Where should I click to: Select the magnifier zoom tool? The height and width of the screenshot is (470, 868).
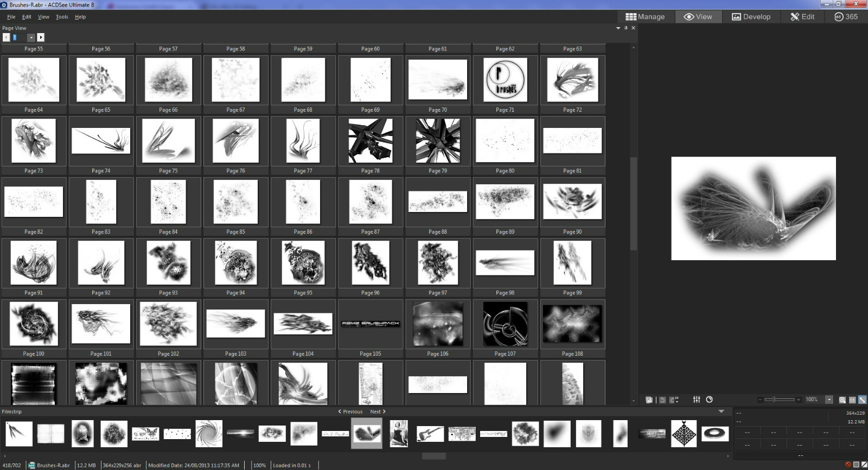(x=843, y=400)
